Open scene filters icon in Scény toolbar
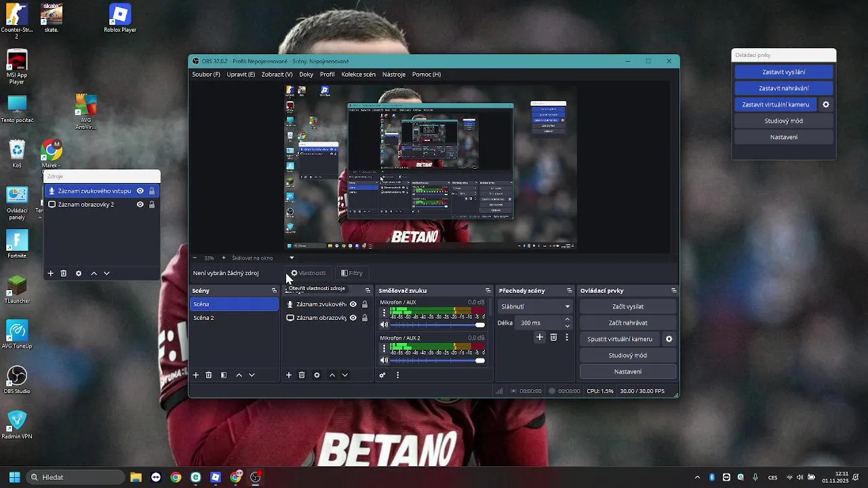The image size is (868, 488). (x=224, y=375)
